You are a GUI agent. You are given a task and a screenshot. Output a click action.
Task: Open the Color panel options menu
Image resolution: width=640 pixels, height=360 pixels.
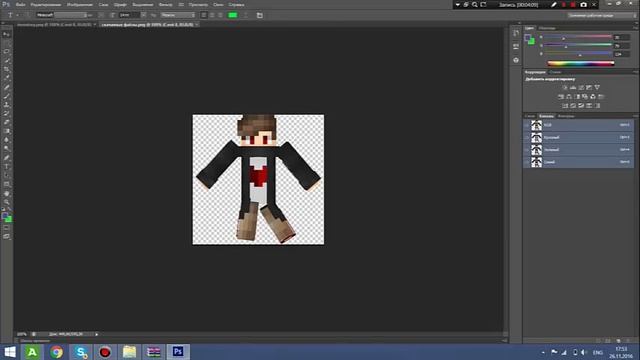click(635, 28)
